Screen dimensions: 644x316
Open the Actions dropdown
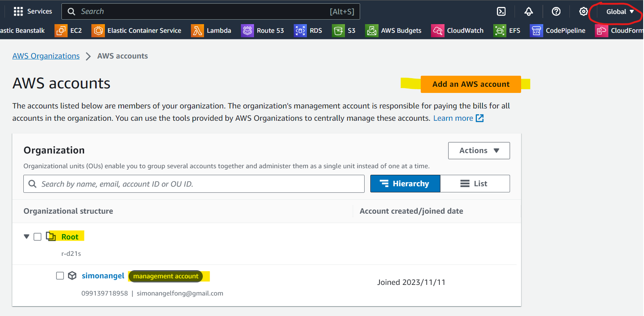[479, 151]
